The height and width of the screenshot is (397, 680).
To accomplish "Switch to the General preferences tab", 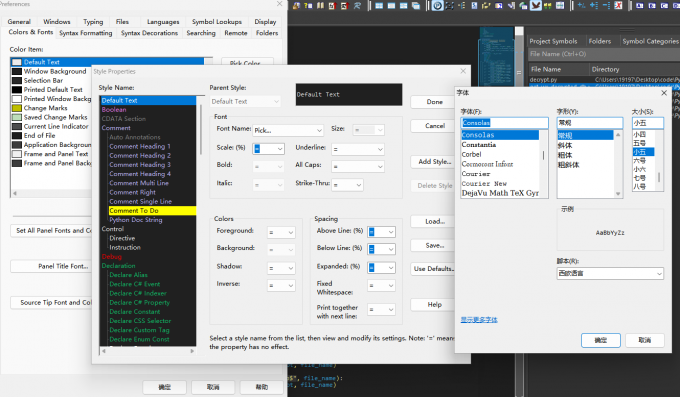I will click(x=19, y=22).
